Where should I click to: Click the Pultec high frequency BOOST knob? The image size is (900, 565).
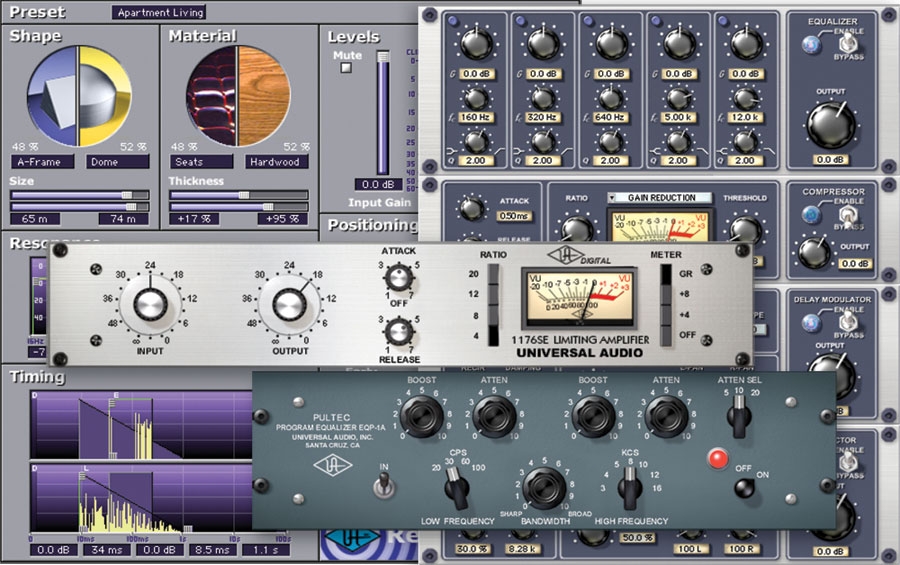coord(593,416)
